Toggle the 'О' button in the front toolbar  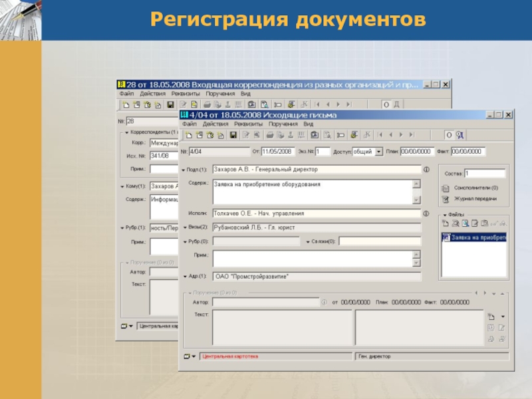448,135
